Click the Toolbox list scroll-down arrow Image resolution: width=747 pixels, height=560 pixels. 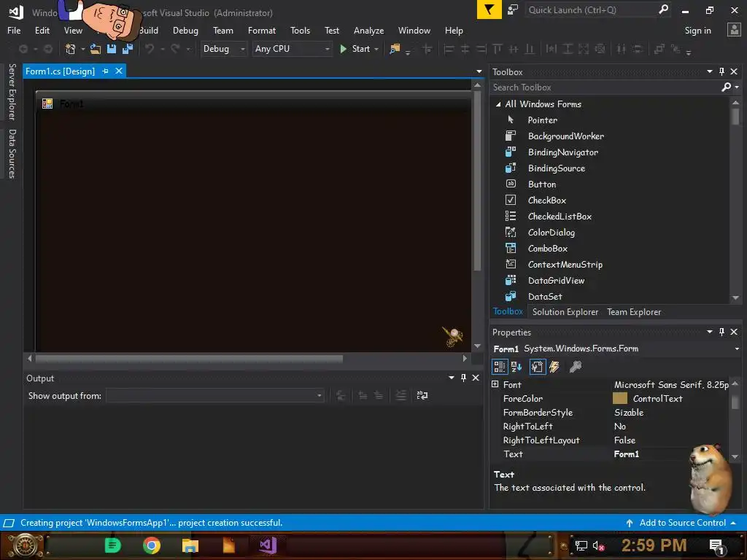pyautogui.click(x=735, y=297)
